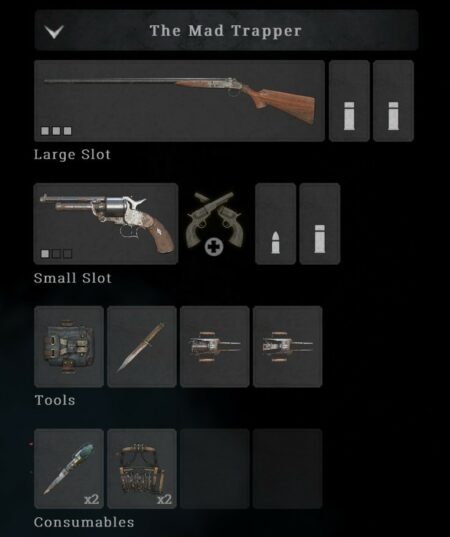Screen dimensions: 450x537
Task: Select the syringe shot consumable
Action: tap(69, 469)
